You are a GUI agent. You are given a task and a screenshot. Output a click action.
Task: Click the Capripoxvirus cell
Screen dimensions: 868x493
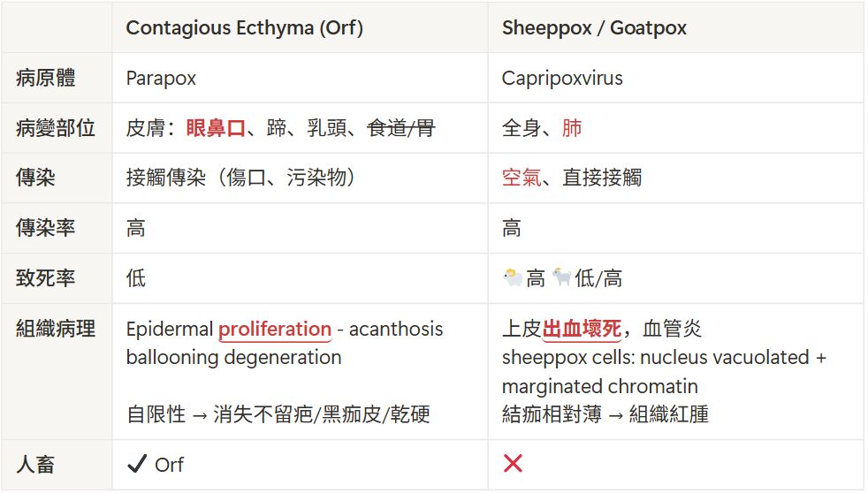pyautogui.click(x=562, y=79)
